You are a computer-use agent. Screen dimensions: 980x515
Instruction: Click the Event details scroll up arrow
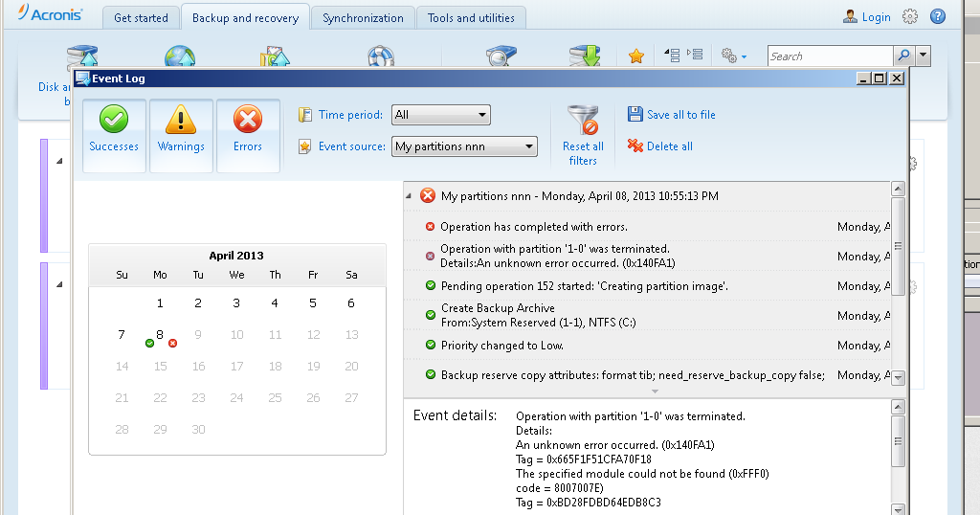click(x=898, y=408)
